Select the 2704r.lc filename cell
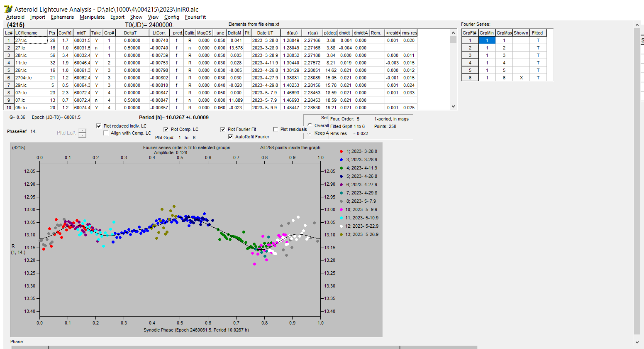Screen dimensions: 644x349 pos(31,78)
